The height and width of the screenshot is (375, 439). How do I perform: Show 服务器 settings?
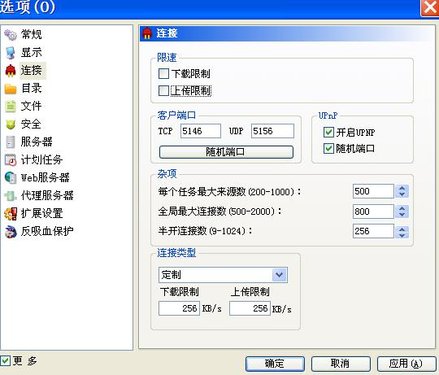36,142
